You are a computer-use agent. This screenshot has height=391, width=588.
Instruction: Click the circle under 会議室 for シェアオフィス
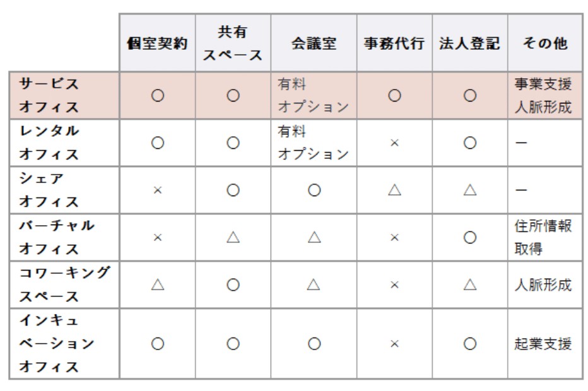pyautogui.click(x=314, y=190)
